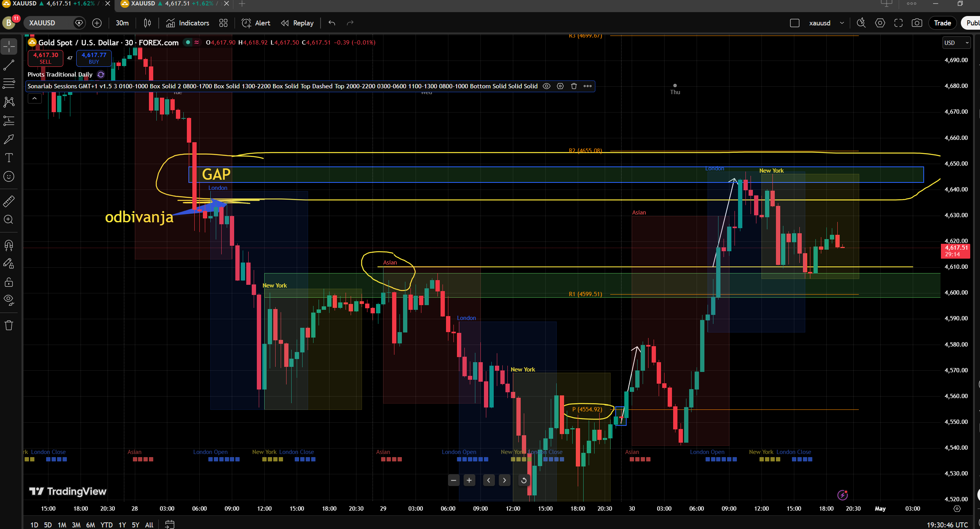The width and height of the screenshot is (980, 529).
Task: Collapse the indicator legend with chevron
Action: click(x=34, y=98)
